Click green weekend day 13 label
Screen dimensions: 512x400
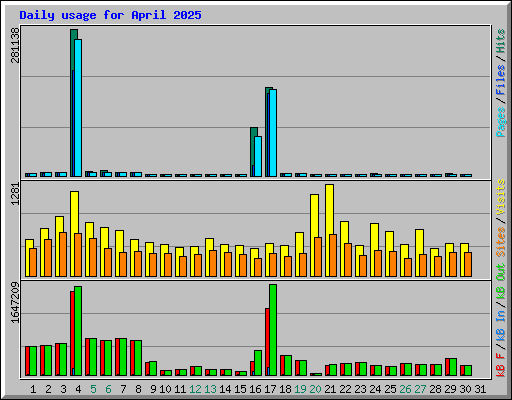[x=210, y=389]
